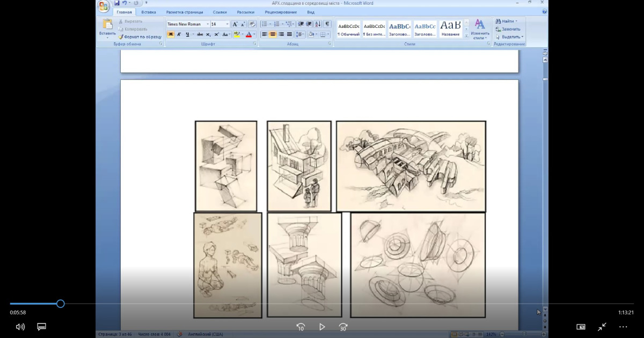Viewport: 644px width, 338px height.
Task: Click the show paragraph marks (¶) icon
Action: coord(327,24)
